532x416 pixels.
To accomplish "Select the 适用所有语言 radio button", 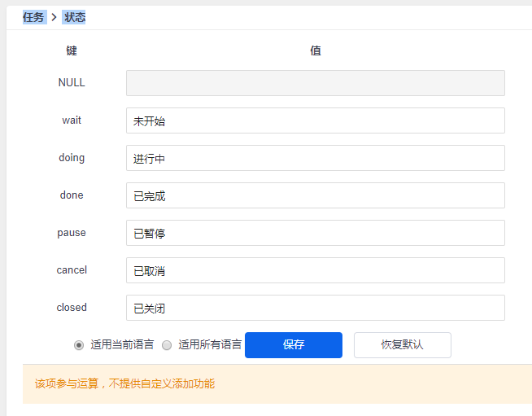I will pos(167,345).
